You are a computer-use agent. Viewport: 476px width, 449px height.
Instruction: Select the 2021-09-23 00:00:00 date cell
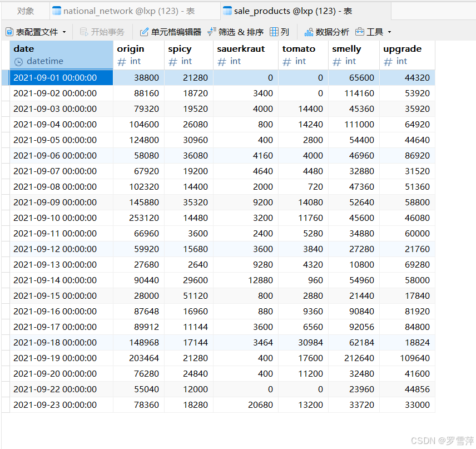61,404
